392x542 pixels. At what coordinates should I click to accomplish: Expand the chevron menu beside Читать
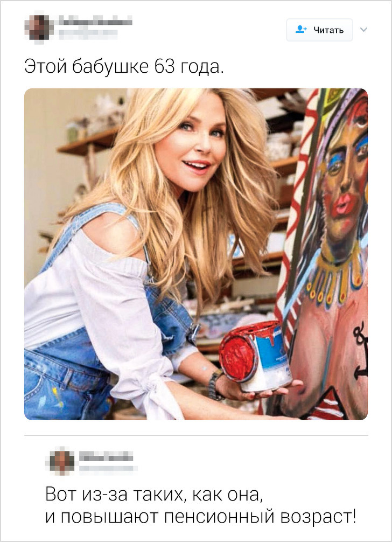coord(363,30)
